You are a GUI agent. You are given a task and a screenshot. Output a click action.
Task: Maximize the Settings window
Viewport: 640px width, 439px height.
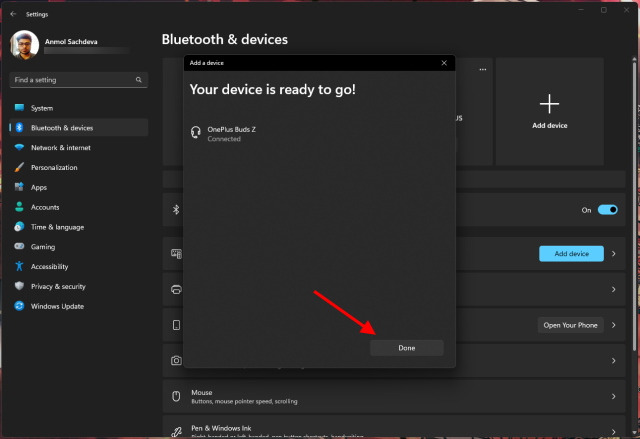(604, 10)
